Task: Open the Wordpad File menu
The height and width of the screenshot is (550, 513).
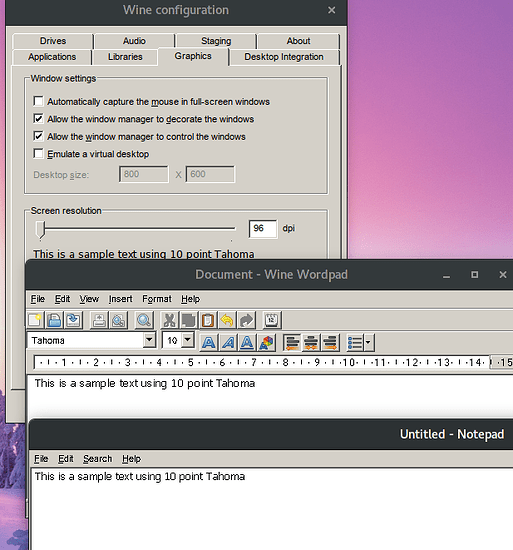Action: pyautogui.click(x=38, y=299)
